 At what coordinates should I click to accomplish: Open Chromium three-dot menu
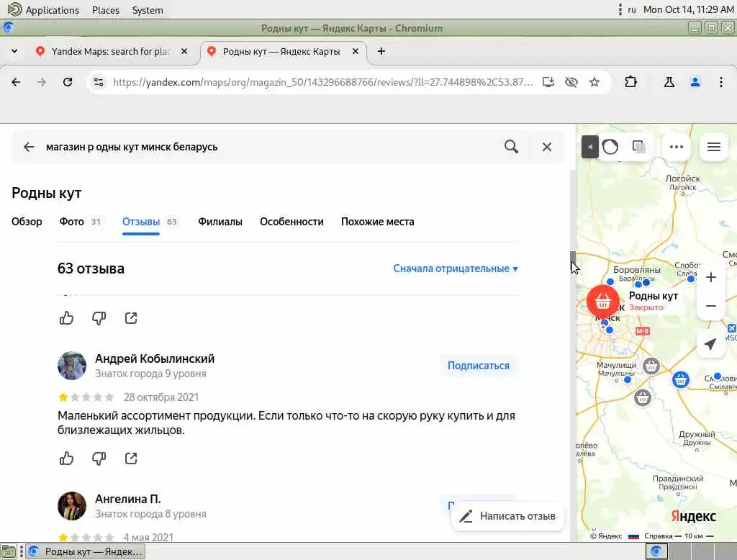pyautogui.click(x=721, y=82)
